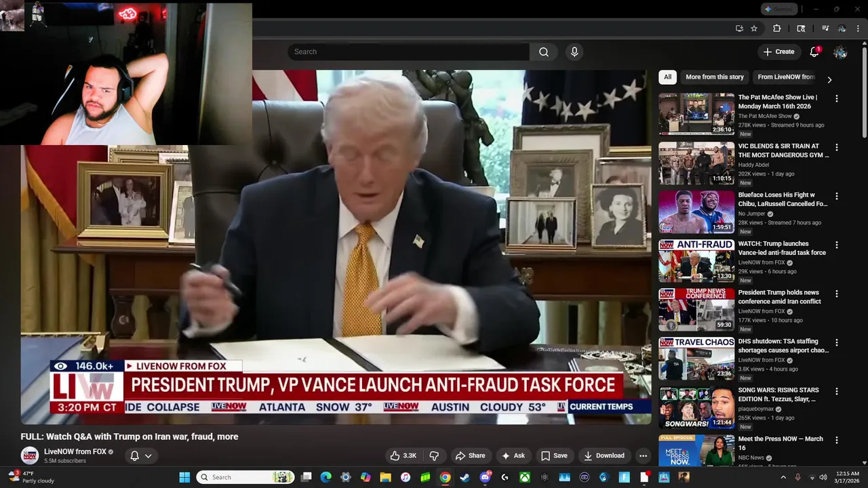Open 'President Trump holds news conference' title
Screen dimensions: 868x488
click(x=780, y=297)
